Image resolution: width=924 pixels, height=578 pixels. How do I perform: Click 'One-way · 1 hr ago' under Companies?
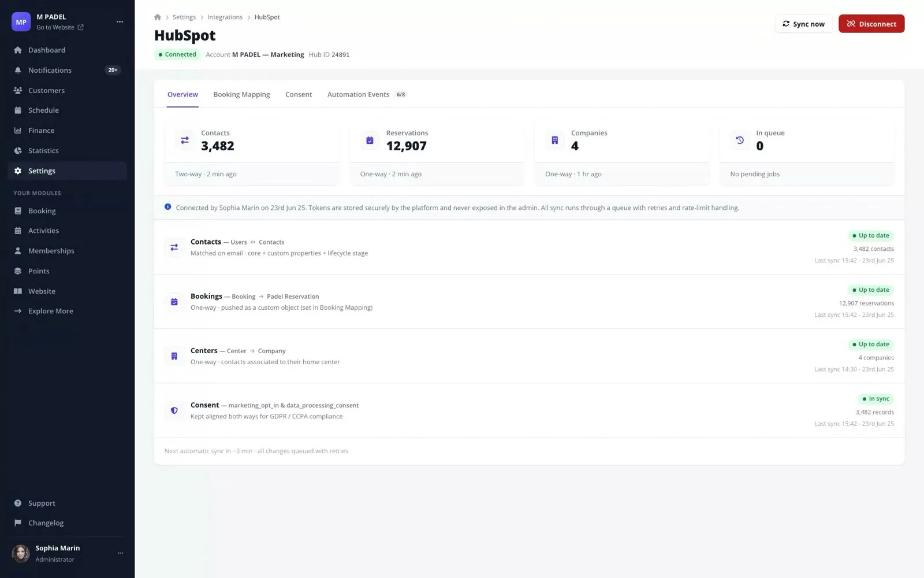(573, 174)
